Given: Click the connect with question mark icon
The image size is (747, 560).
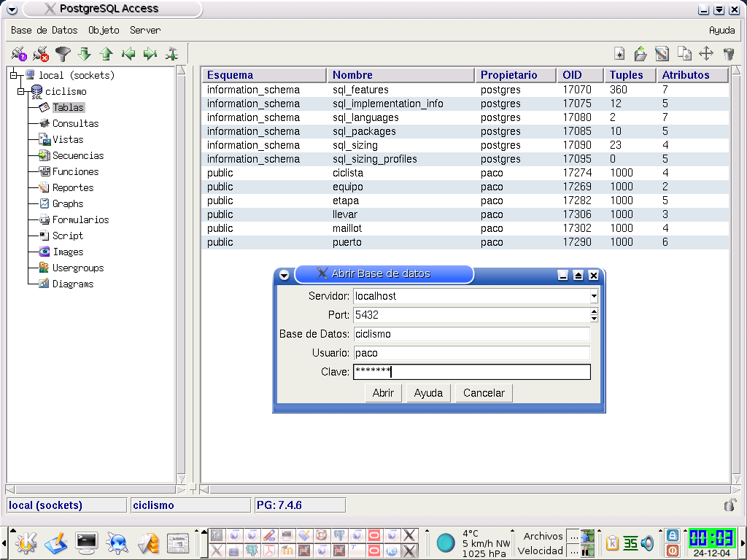Looking at the screenshot, I should [x=19, y=53].
